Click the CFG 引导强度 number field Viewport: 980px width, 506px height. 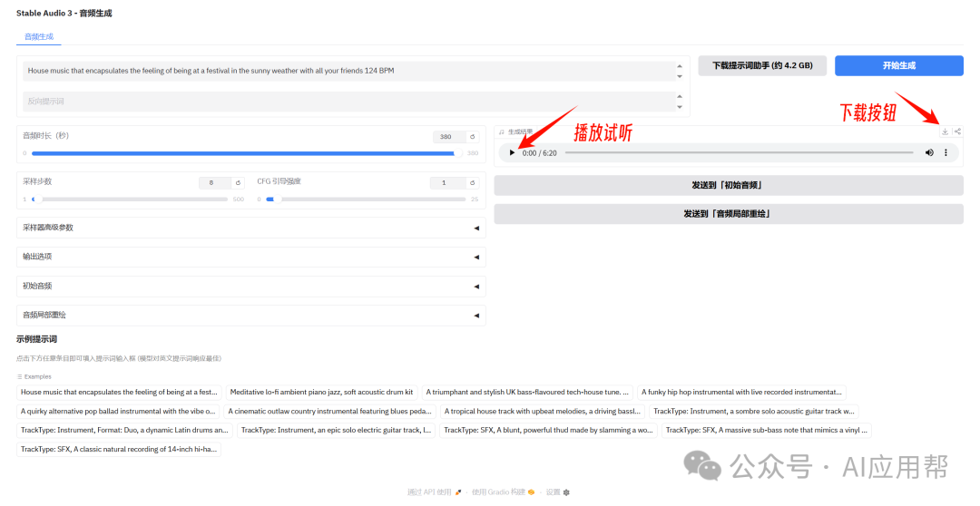(448, 183)
